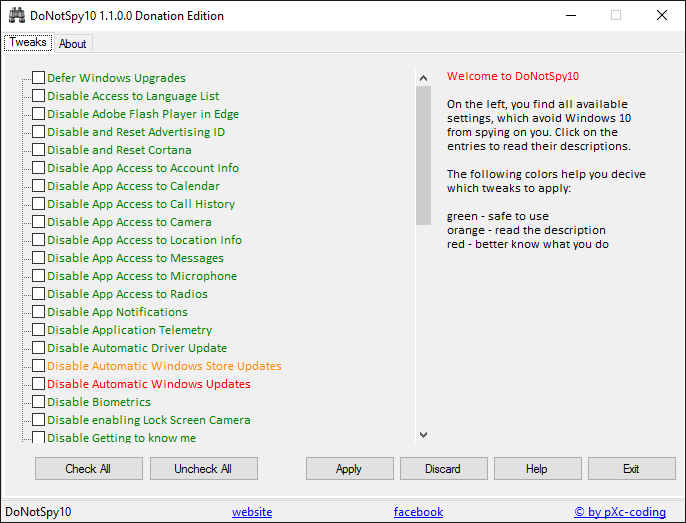
Task: Click the © by pXc-coding link
Action: 620,512
